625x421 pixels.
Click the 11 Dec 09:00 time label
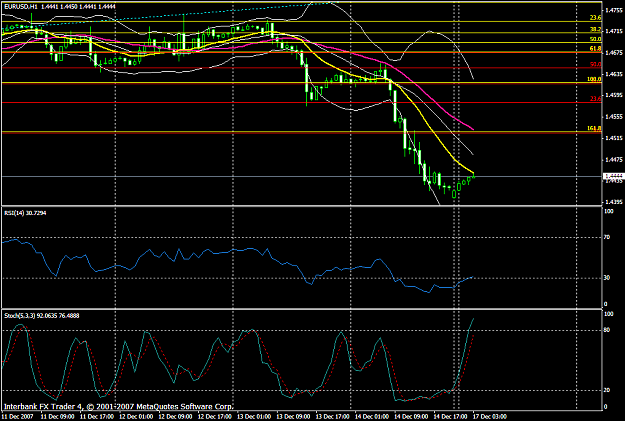point(56,416)
